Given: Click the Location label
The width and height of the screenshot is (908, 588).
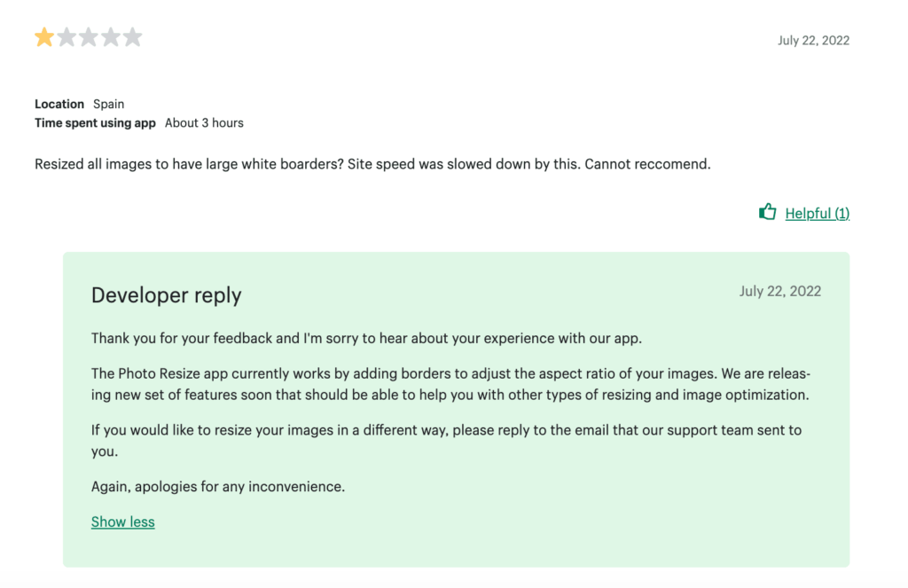Looking at the screenshot, I should [x=59, y=104].
